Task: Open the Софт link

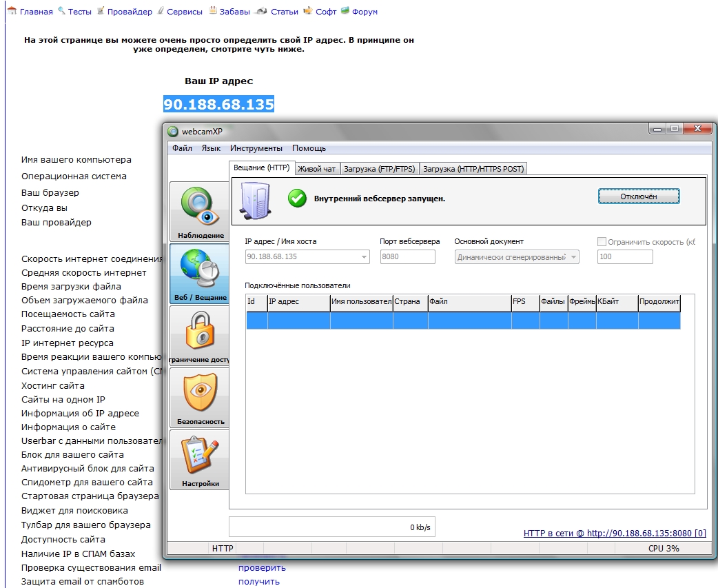Action: 326,12
